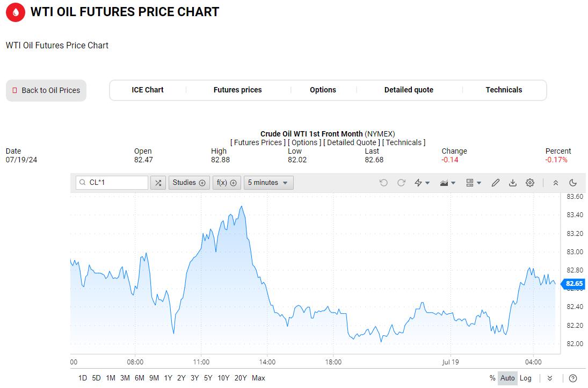Click the High value 82.88
The width and height of the screenshot is (588, 388).
pyautogui.click(x=220, y=160)
